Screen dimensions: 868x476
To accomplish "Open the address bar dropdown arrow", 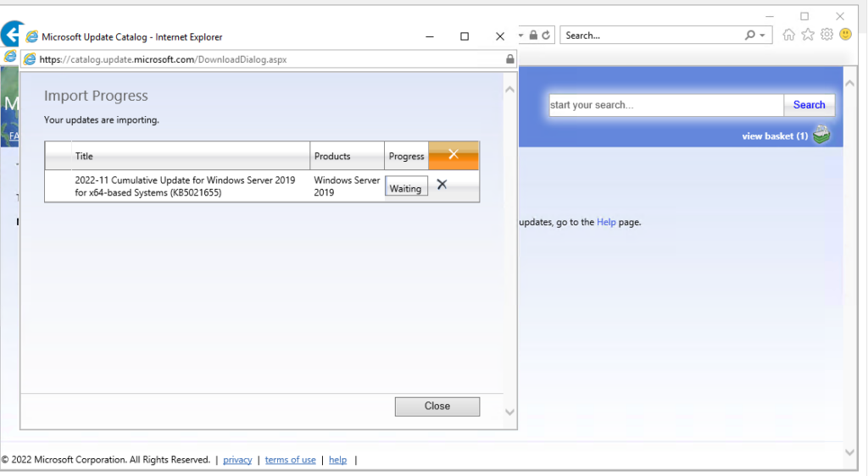I will (x=521, y=36).
